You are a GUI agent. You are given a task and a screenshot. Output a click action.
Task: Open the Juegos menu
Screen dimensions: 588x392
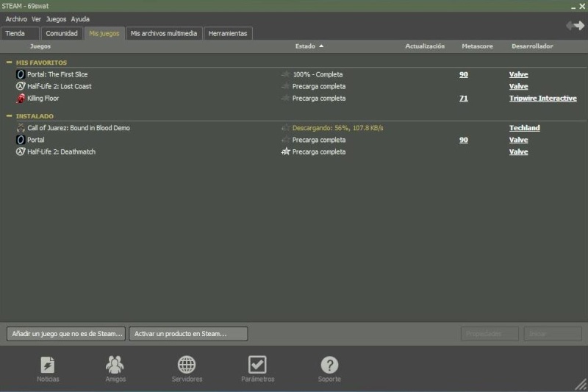coord(56,19)
